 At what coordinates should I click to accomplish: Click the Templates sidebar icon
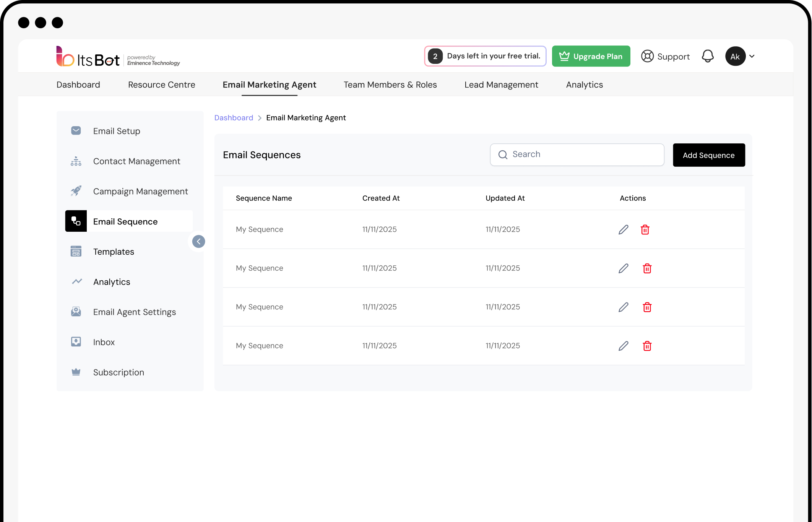[76, 252]
